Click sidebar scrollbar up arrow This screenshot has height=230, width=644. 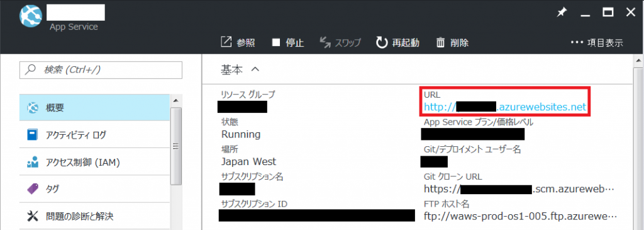click(175, 100)
